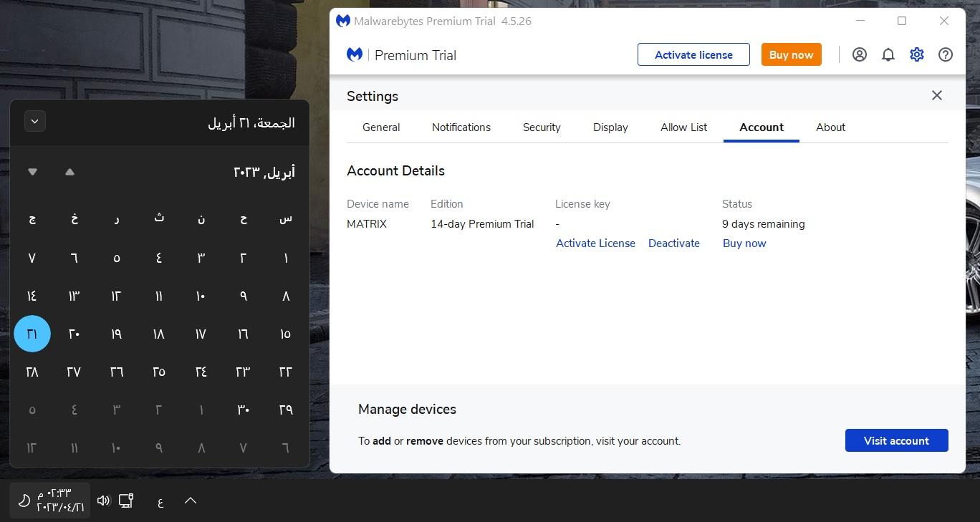Open the About tab
Image resolution: width=980 pixels, height=522 pixels.
point(830,127)
